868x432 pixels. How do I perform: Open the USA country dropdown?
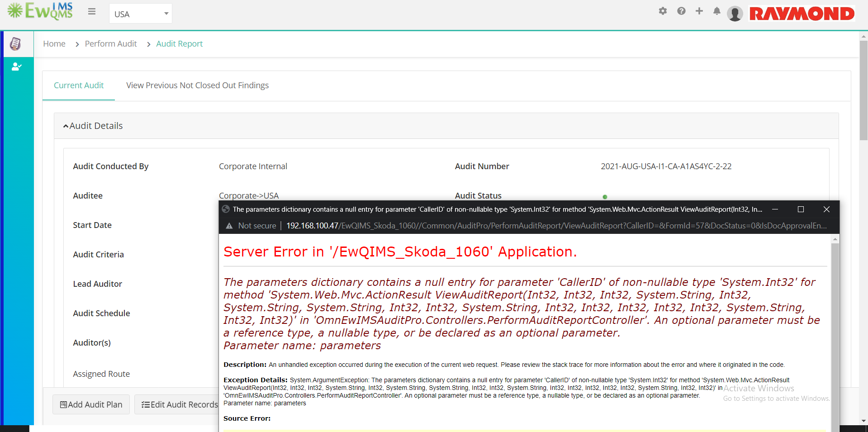tap(141, 14)
